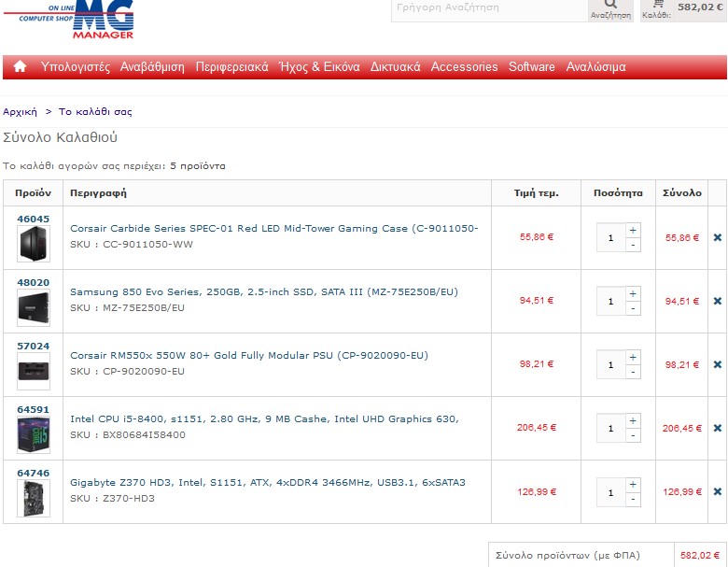Viewport: 728px width, 567px height.
Task: Decrease quantity of Corsair Carbide case
Action: 633,245
